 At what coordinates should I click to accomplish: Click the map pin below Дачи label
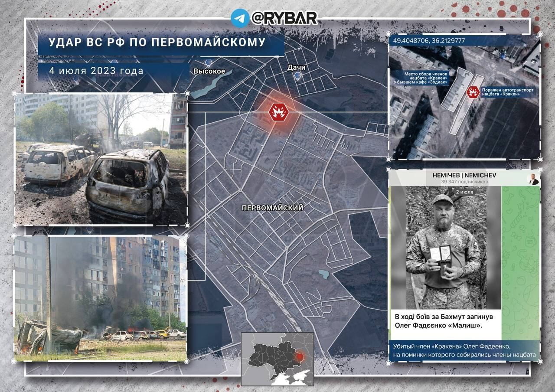click(x=297, y=76)
